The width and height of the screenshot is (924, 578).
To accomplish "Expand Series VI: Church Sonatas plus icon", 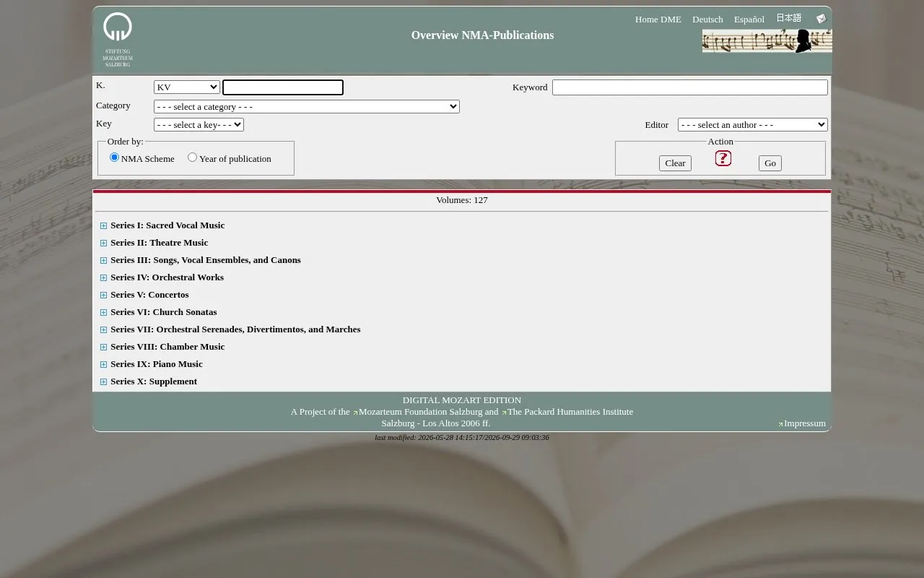I will 103,313.
